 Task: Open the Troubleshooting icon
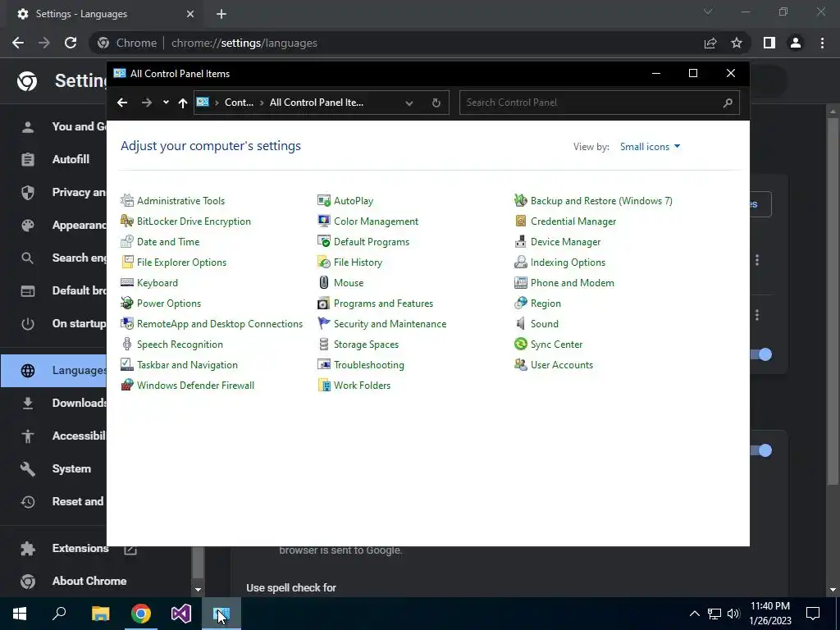(323, 364)
